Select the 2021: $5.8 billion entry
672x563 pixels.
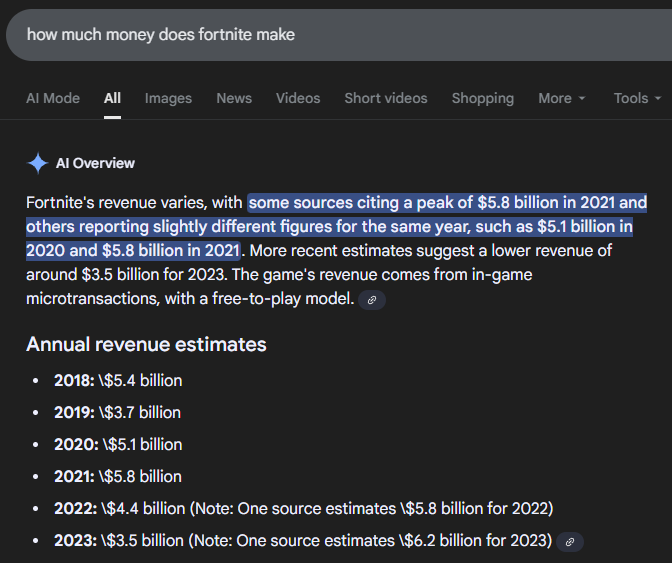click(x=118, y=477)
